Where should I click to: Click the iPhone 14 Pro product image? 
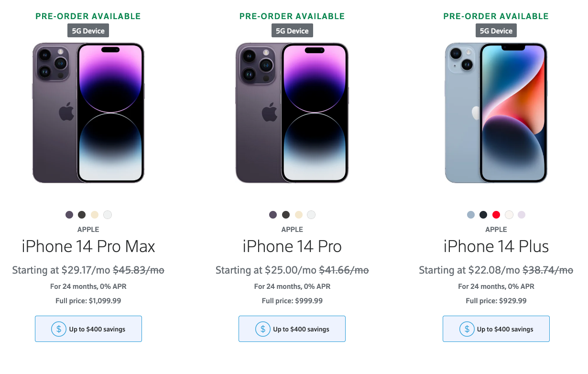292,113
